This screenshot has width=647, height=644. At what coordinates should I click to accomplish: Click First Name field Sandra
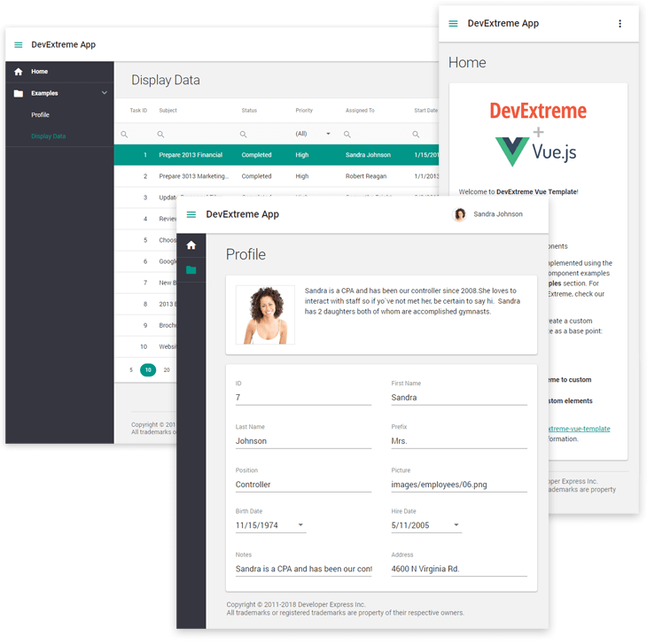459,398
